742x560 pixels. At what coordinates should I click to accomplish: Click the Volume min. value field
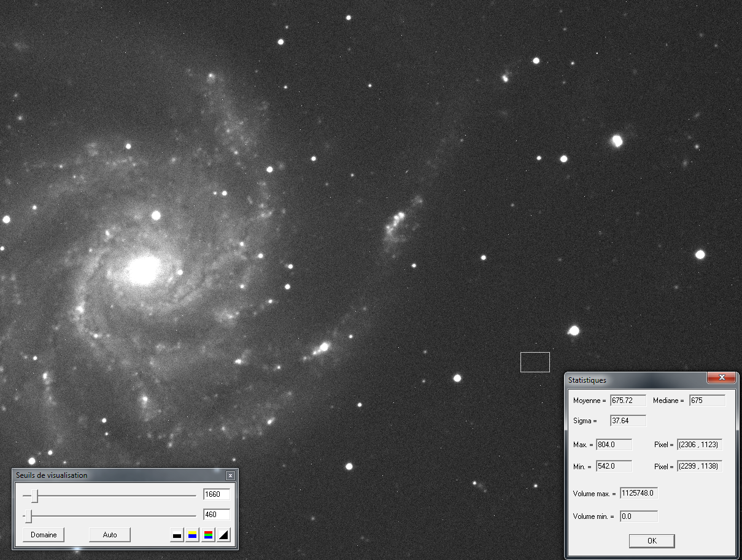pyautogui.click(x=638, y=516)
